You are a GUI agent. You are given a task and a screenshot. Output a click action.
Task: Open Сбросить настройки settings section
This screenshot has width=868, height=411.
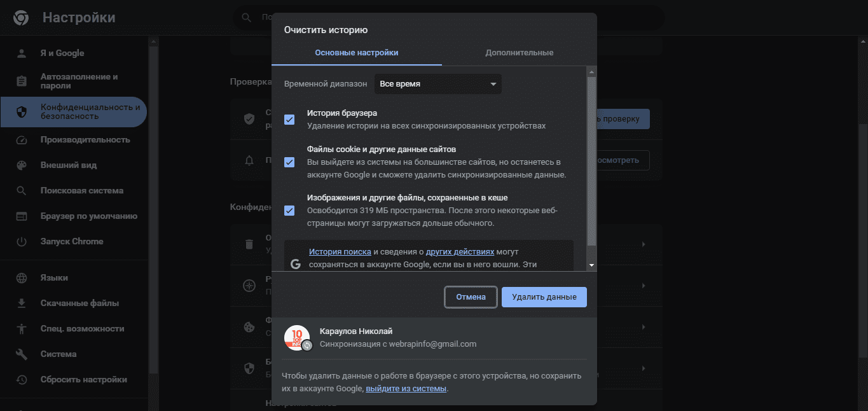[74, 380]
